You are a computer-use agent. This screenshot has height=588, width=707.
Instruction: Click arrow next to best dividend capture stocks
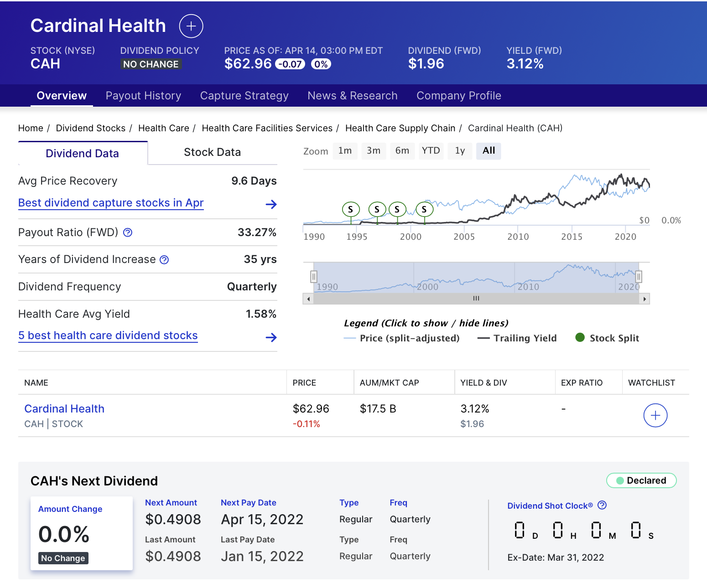(271, 204)
